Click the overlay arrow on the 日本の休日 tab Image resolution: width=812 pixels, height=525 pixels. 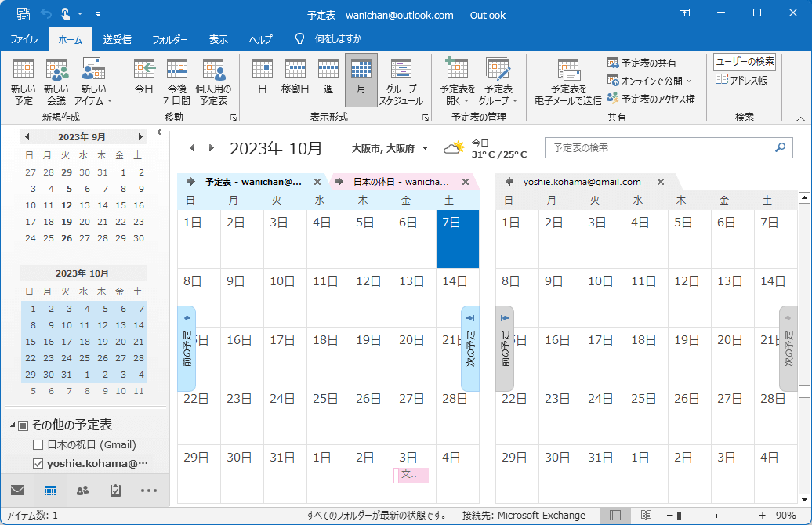339,182
